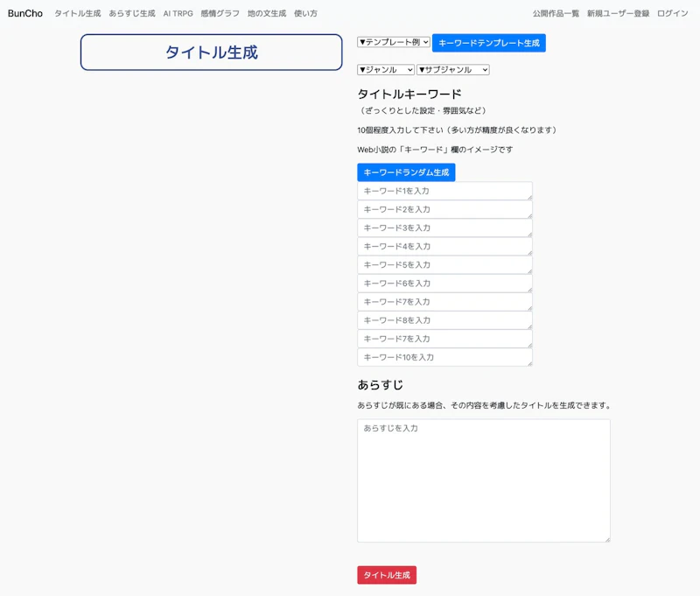Click the キーワード10 input field

(x=444, y=356)
